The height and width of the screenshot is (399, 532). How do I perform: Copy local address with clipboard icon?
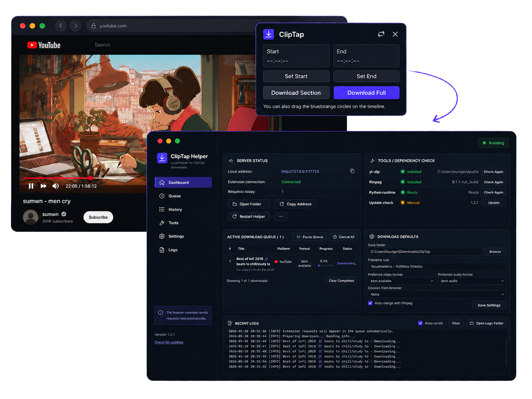pos(352,171)
